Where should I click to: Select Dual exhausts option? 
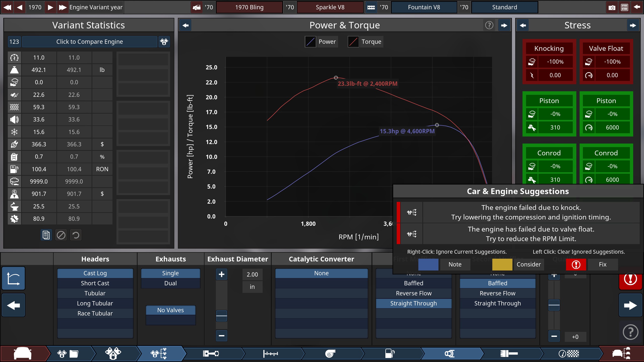(170, 283)
